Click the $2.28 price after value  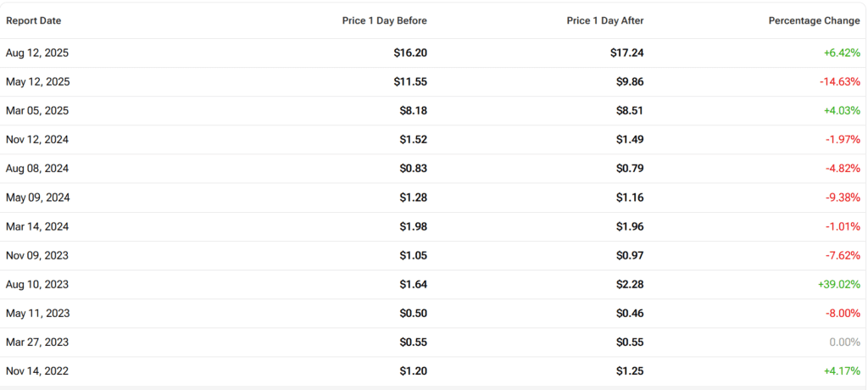click(x=630, y=284)
